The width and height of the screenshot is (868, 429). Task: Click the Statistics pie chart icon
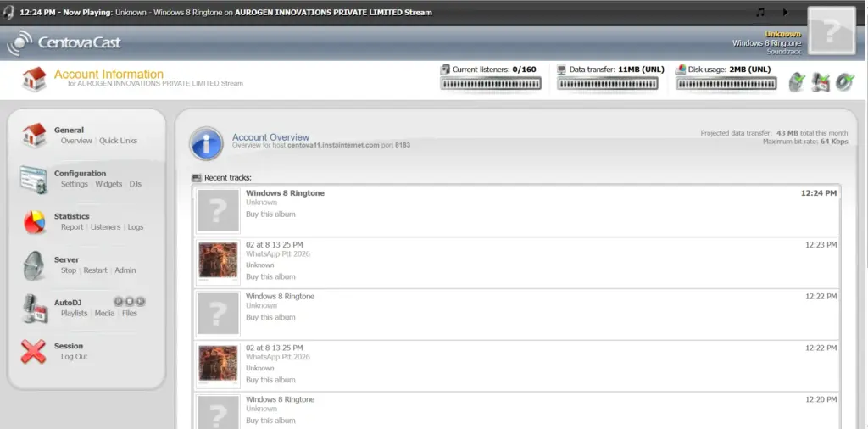34,222
